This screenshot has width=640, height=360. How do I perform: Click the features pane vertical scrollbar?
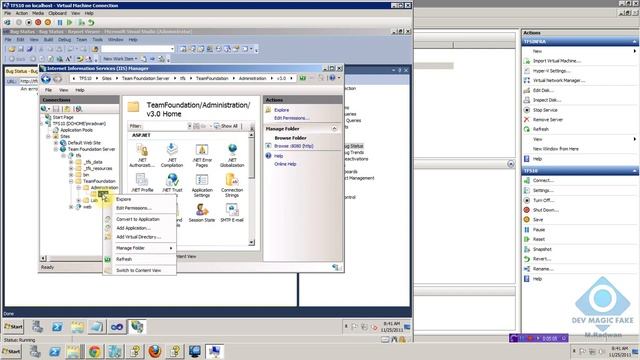tap(251, 188)
